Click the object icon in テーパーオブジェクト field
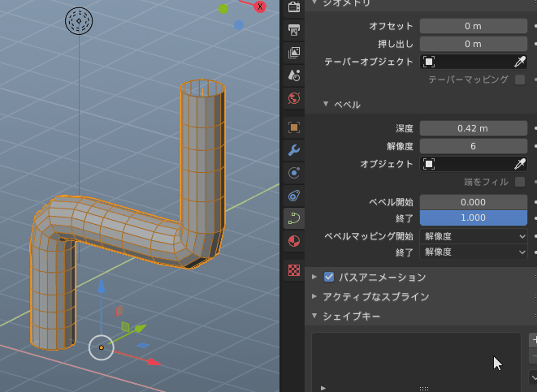This screenshot has width=537, height=392. pyautogui.click(x=429, y=62)
